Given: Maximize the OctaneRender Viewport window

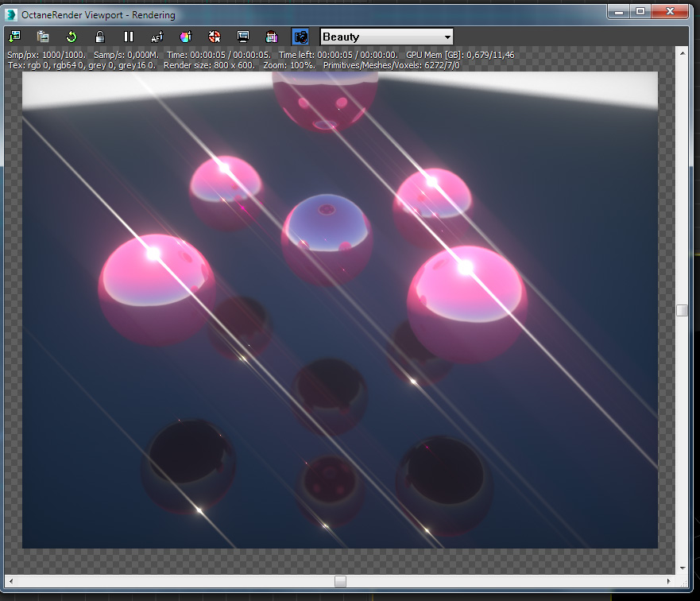Looking at the screenshot, I should [640, 11].
